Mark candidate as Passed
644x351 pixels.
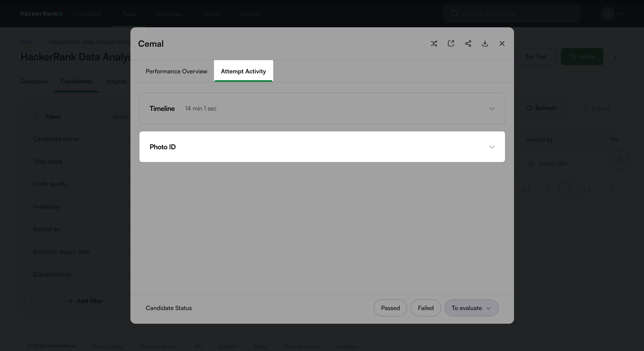click(x=390, y=308)
